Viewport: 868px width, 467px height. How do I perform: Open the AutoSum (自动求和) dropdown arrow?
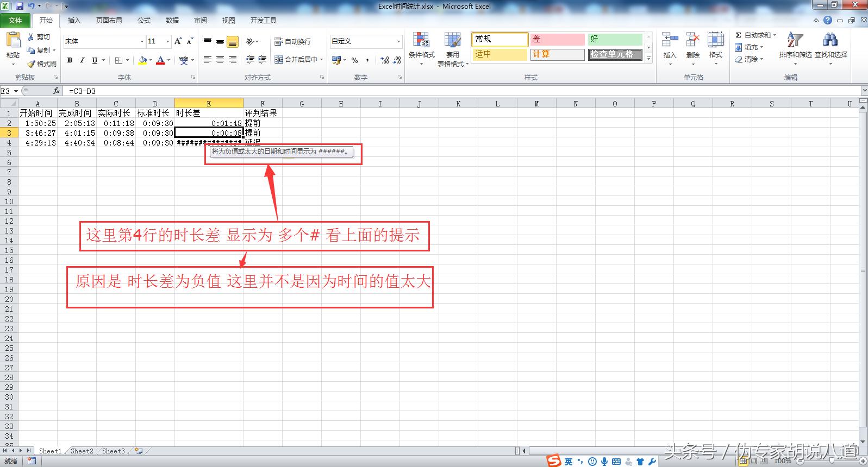tap(775, 35)
